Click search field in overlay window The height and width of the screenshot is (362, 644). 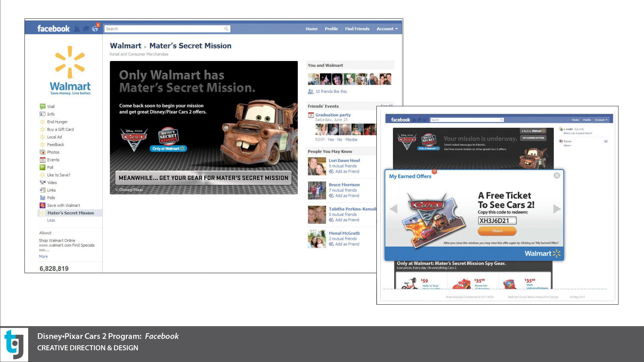point(467,120)
